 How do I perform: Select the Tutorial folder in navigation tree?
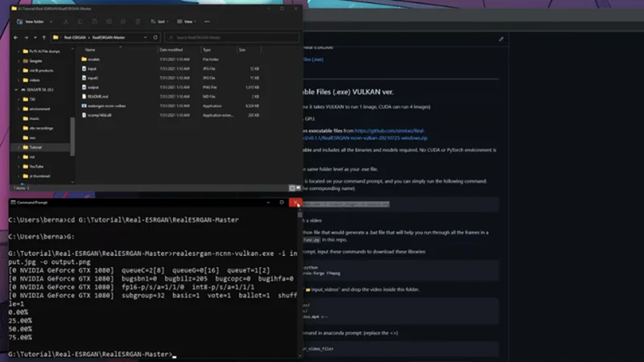[x=35, y=147]
